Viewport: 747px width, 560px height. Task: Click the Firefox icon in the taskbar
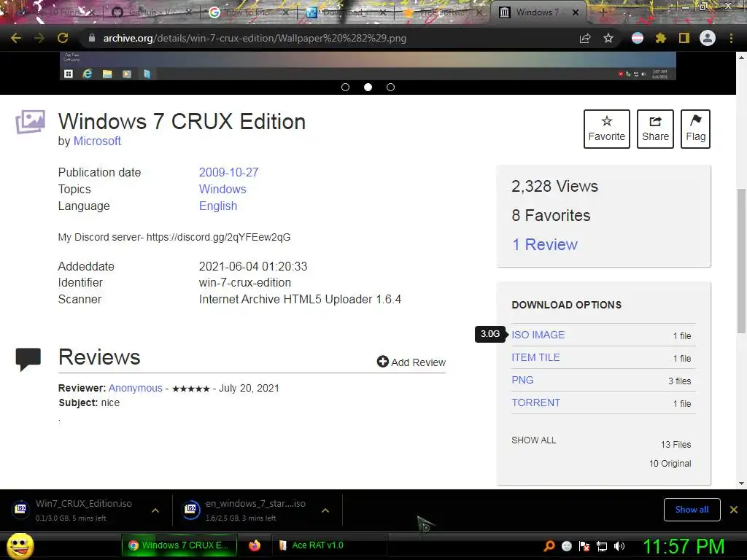click(x=255, y=545)
